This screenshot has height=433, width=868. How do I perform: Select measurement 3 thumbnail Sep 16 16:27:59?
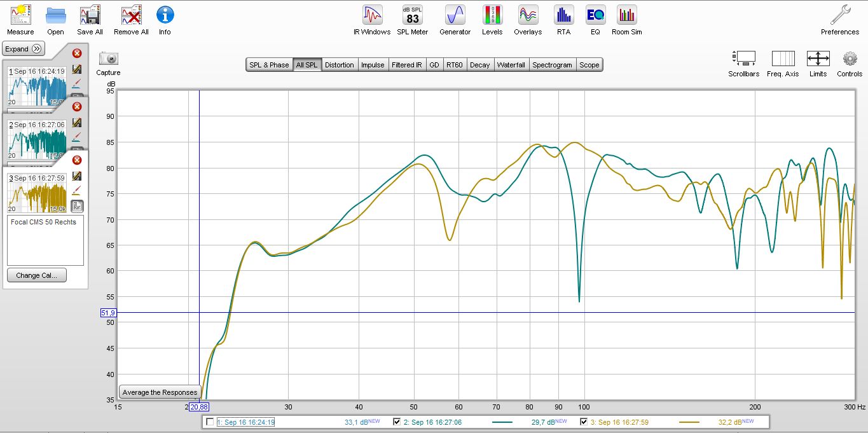pyautogui.click(x=37, y=193)
